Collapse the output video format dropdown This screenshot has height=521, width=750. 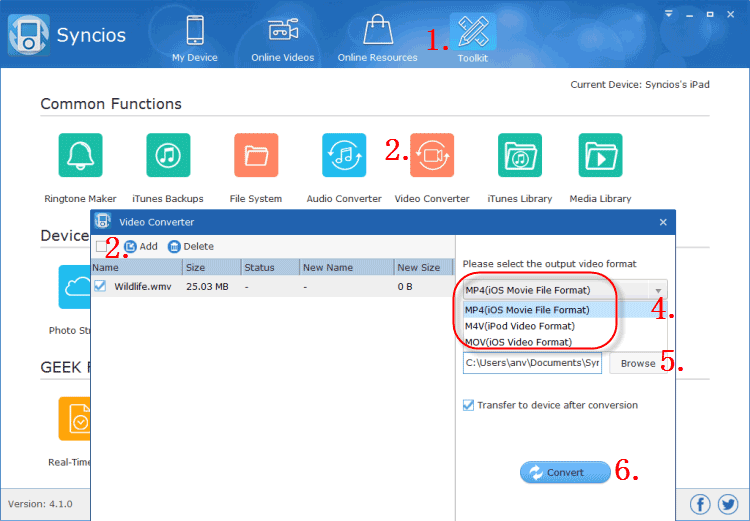coord(658,290)
